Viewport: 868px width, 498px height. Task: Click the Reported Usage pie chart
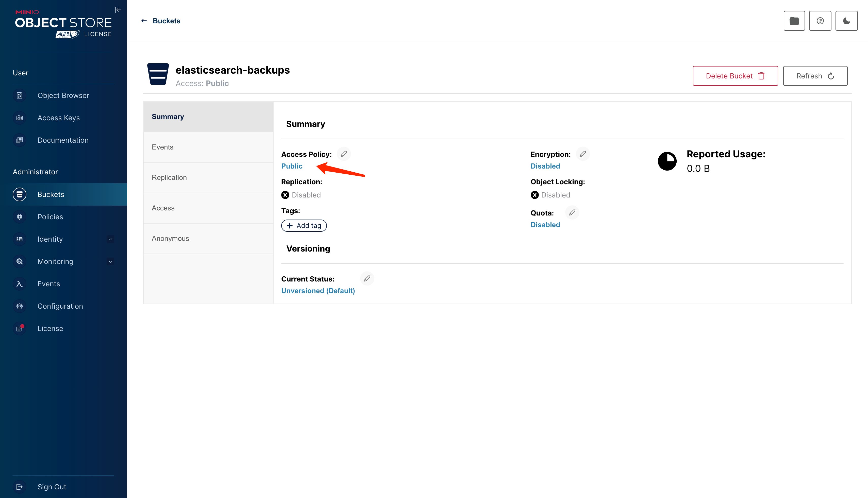click(667, 161)
